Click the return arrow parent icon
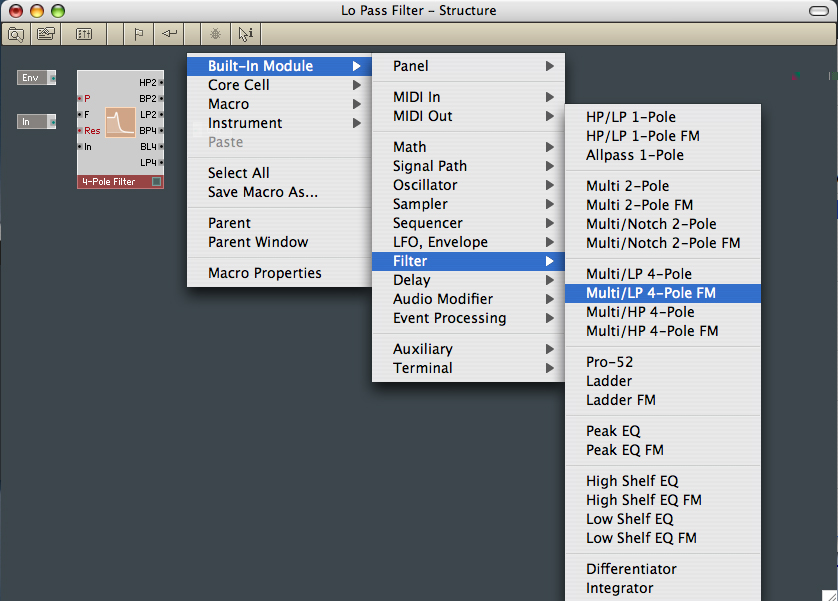 pos(169,34)
